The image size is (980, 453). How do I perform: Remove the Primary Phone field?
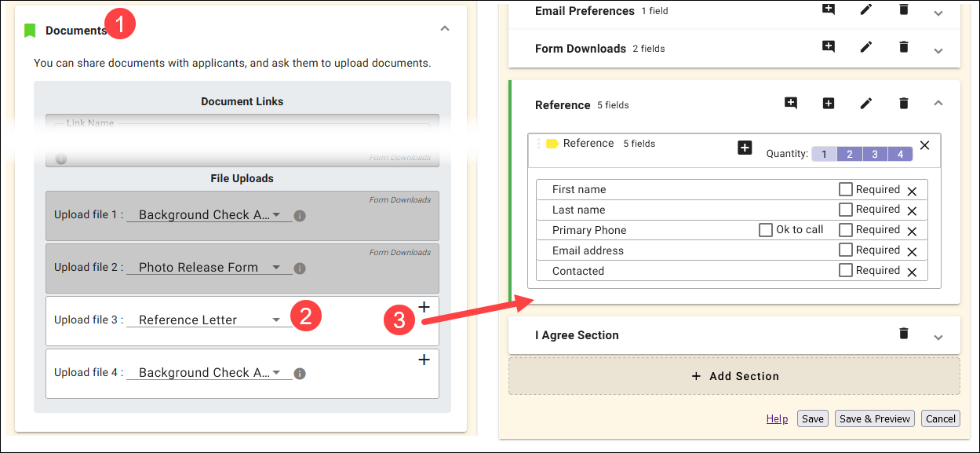tap(912, 232)
